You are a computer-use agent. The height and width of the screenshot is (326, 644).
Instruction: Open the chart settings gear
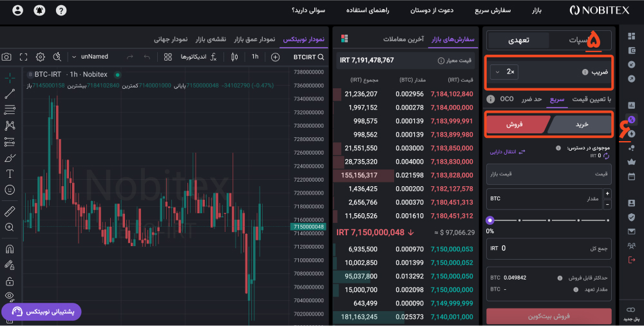(41, 57)
